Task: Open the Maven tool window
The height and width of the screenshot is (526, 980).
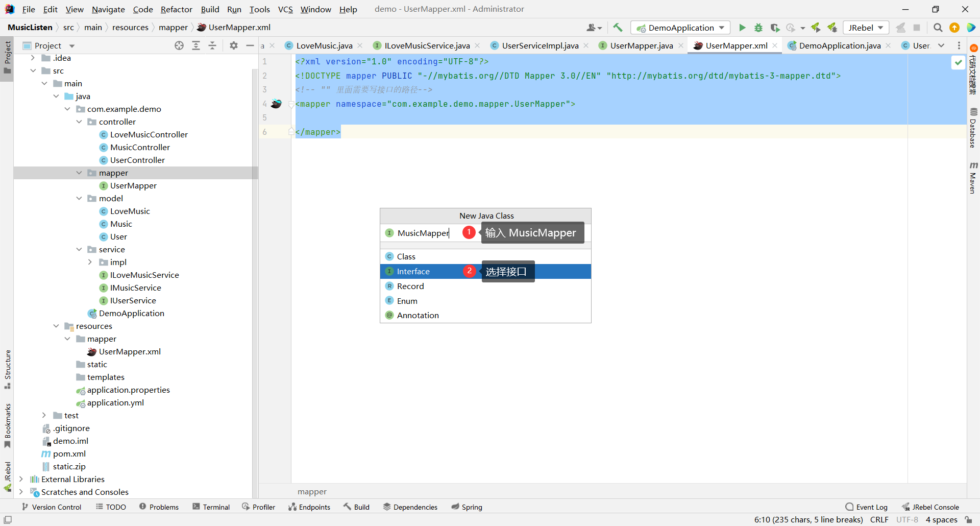Action: pyautogui.click(x=973, y=178)
